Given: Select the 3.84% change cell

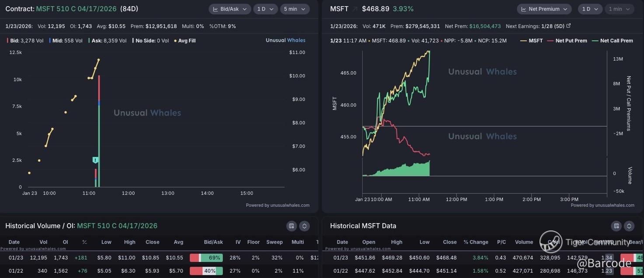Looking at the screenshot, I should 480,258.
